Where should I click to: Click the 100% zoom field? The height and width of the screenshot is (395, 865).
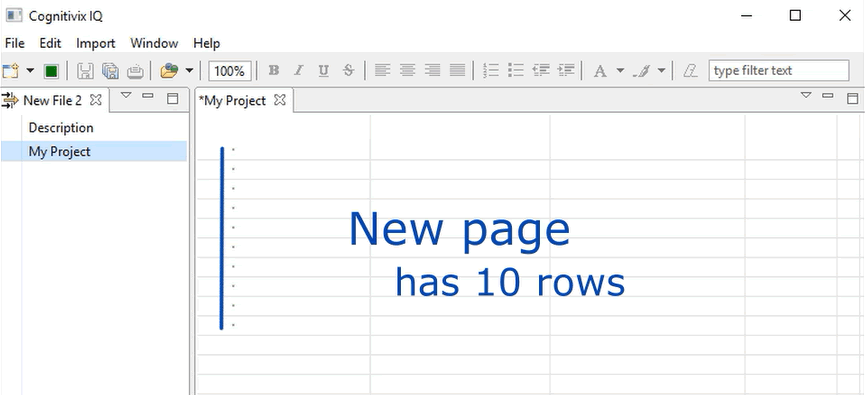tap(229, 71)
